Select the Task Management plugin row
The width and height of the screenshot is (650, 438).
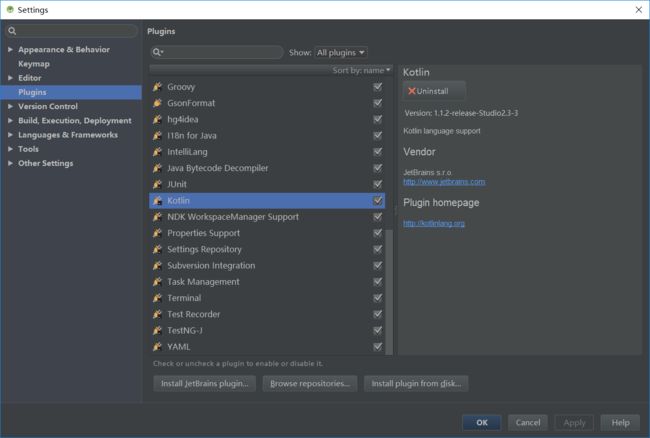267,282
